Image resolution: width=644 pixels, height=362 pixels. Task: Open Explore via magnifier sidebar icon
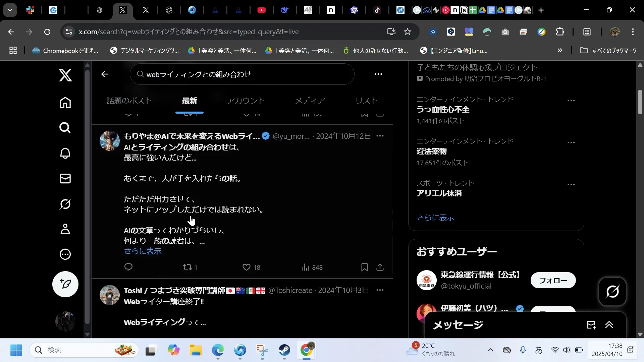(x=65, y=128)
